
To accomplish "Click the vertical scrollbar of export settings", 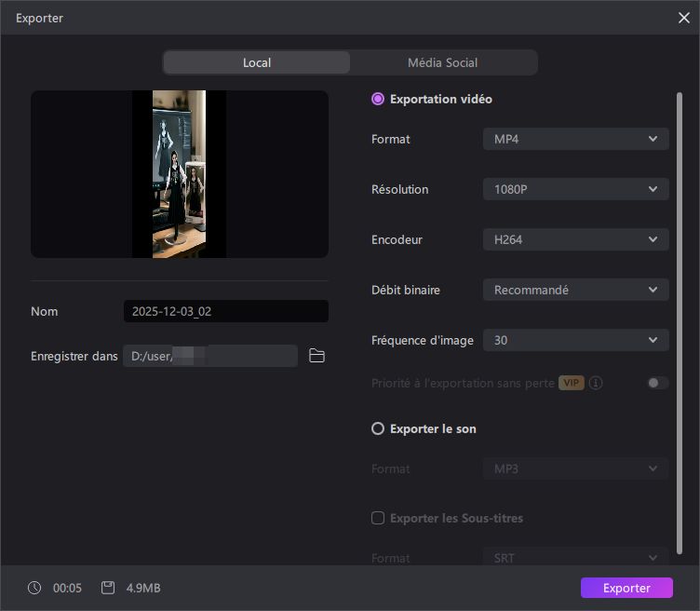I will point(679,323).
